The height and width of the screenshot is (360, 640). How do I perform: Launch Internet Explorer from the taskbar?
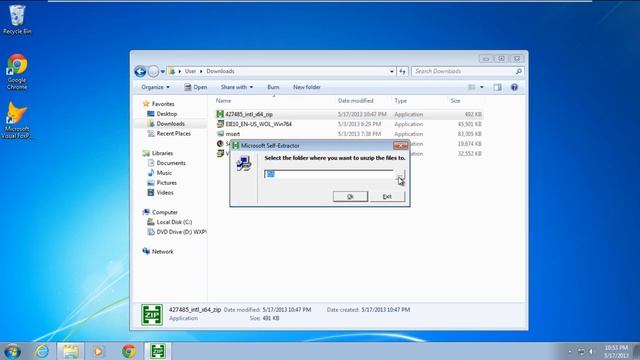(42, 351)
